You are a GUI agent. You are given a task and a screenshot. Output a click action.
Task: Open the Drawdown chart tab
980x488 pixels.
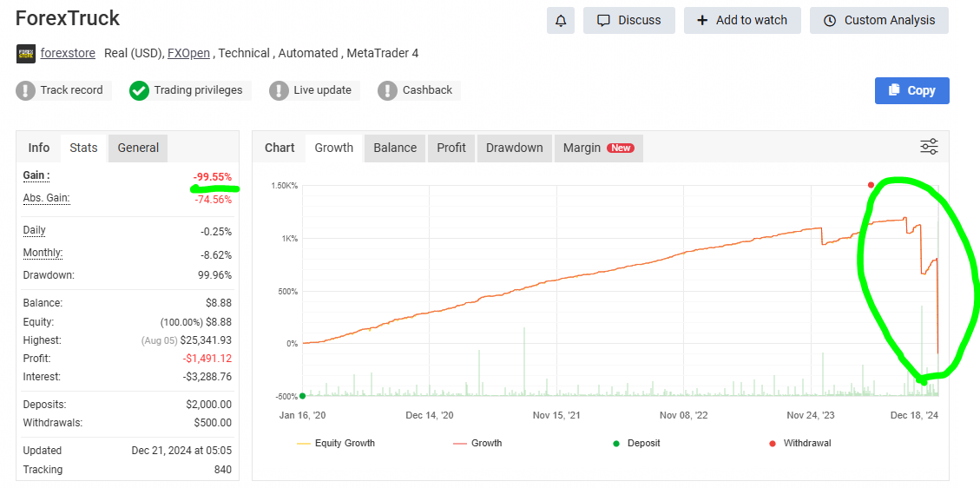[515, 148]
